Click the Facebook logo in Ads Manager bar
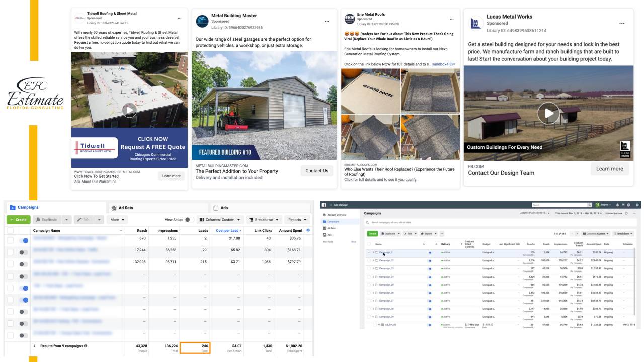This screenshot has height=362, width=644. point(324,205)
